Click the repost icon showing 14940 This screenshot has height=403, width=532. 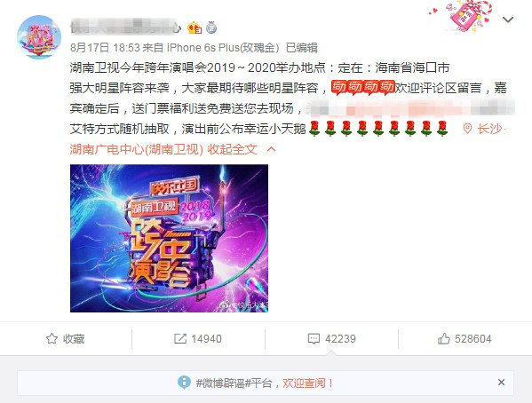point(179,338)
